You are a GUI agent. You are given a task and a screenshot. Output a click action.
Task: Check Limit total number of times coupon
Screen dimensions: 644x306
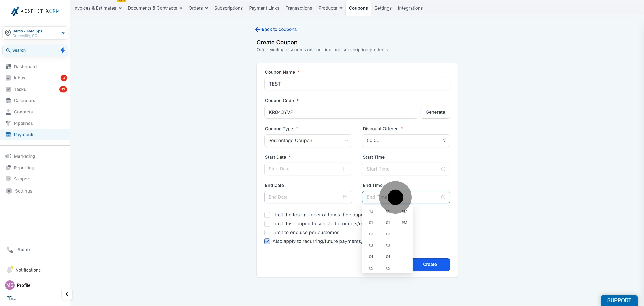[x=267, y=215]
